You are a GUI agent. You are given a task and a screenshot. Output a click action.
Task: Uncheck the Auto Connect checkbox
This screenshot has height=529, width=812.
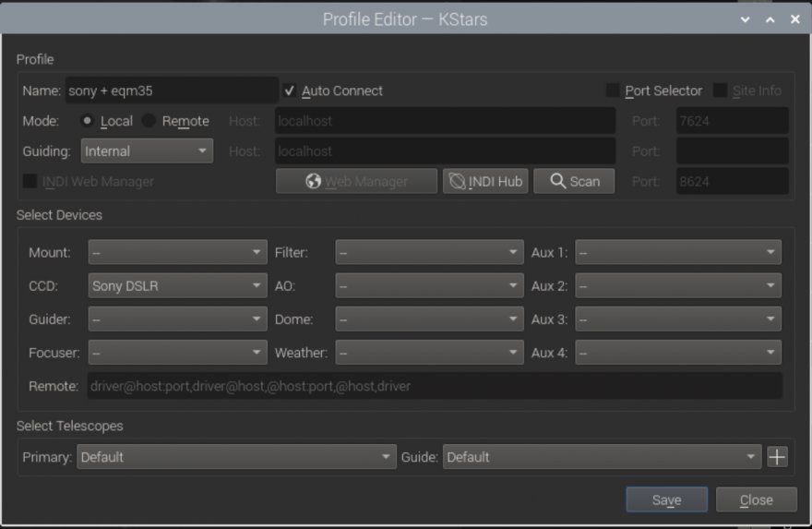click(x=290, y=90)
